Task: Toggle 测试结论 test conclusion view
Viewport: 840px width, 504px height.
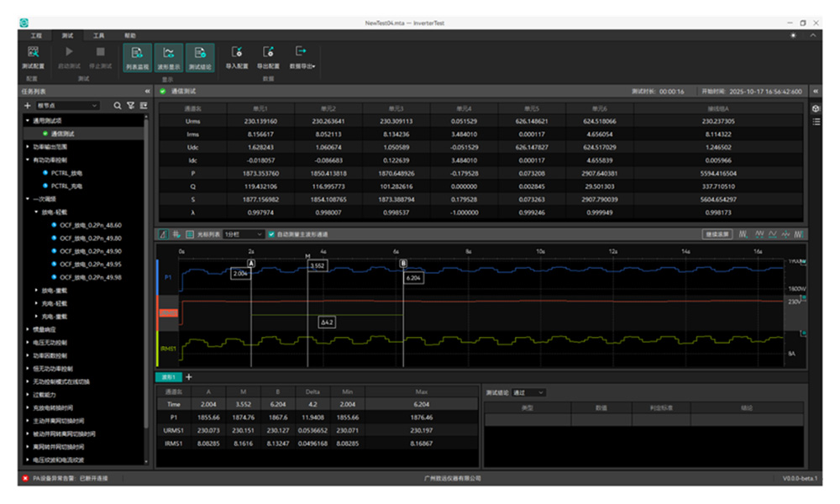Action: point(200,57)
